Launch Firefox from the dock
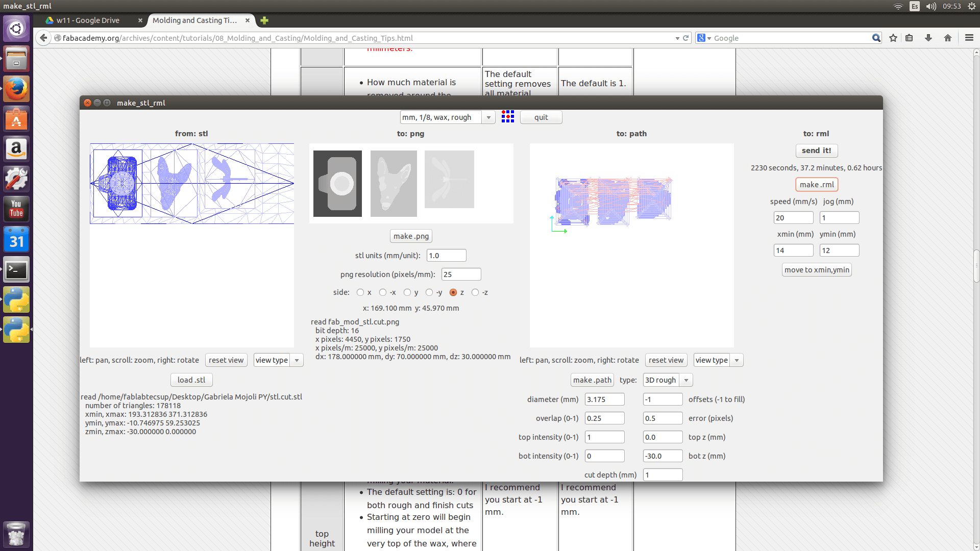 (16, 89)
